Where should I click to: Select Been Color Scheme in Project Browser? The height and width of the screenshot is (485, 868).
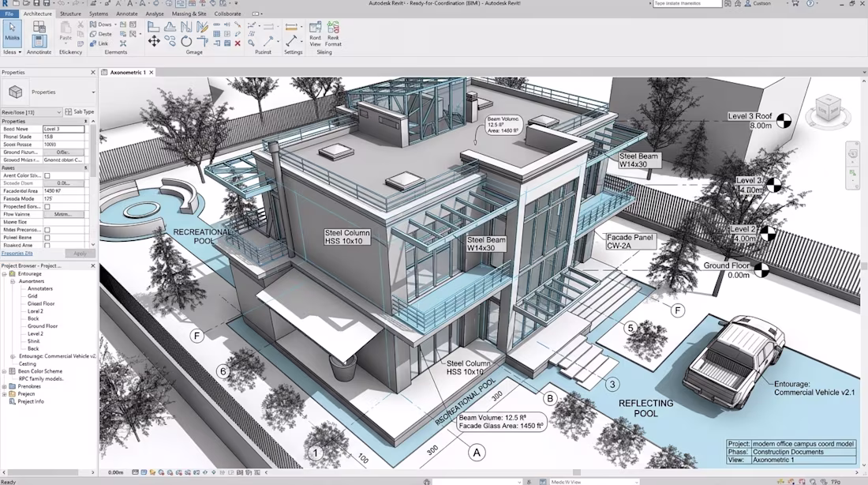(x=40, y=371)
